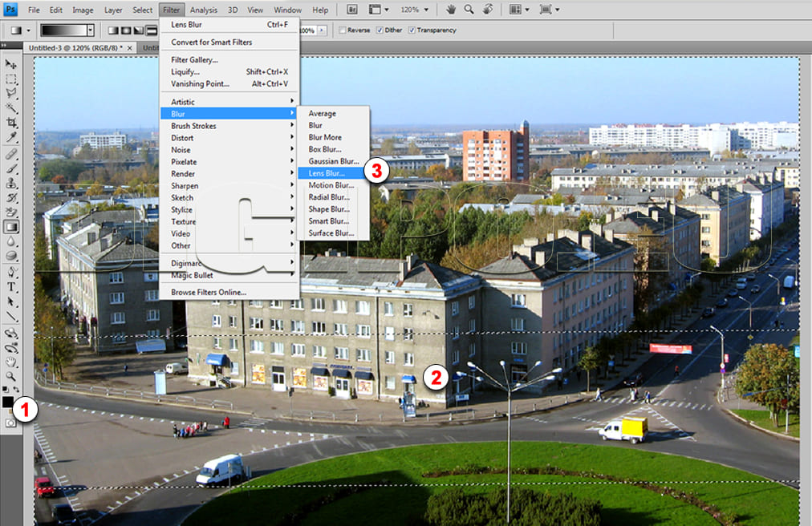812x526 pixels.
Task: Click the gradient preview bar
Action: (63, 30)
